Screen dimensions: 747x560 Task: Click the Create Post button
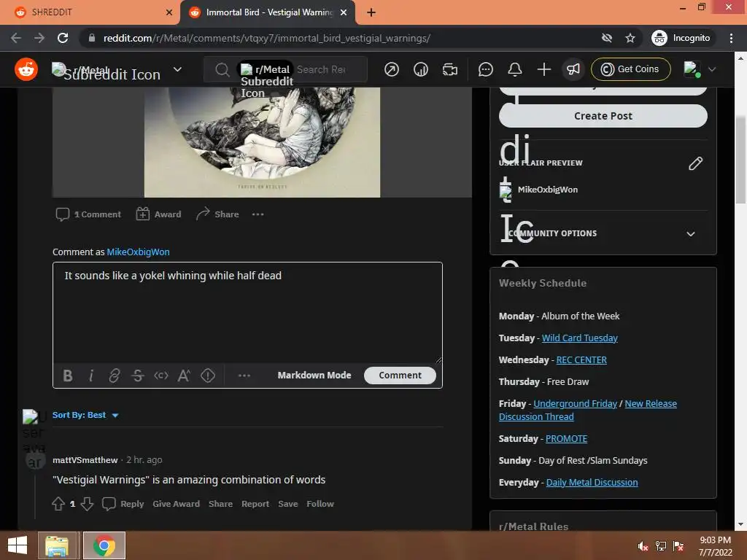[603, 116]
